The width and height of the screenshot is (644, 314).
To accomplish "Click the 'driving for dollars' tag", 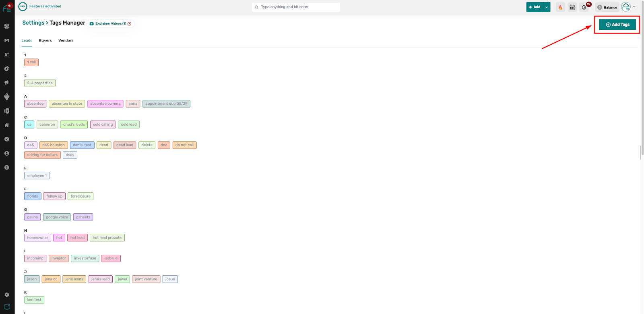I will pyautogui.click(x=42, y=155).
